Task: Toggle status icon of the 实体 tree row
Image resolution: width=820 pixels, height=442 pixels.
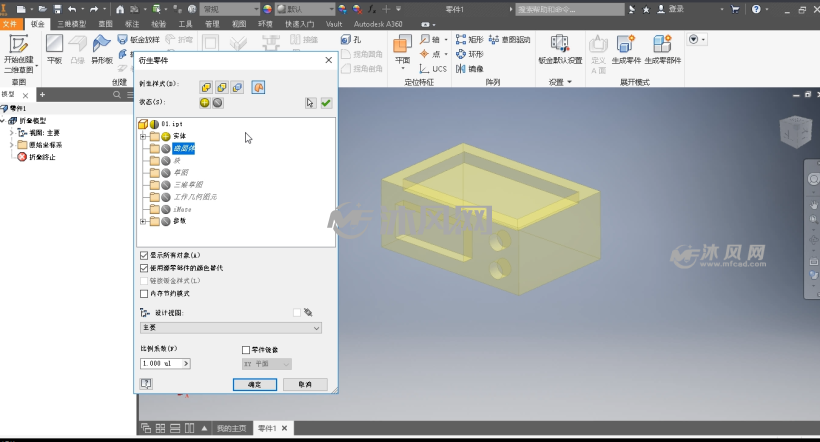Action: (166, 136)
